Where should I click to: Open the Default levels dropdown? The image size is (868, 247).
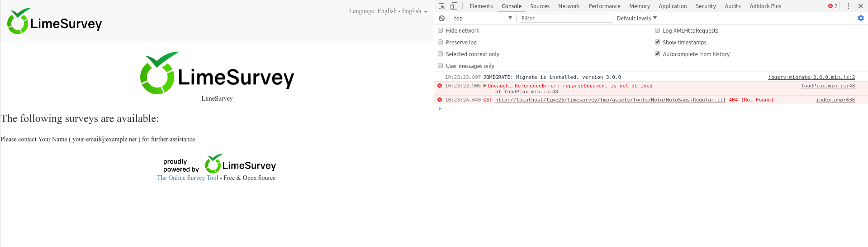[x=636, y=19]
